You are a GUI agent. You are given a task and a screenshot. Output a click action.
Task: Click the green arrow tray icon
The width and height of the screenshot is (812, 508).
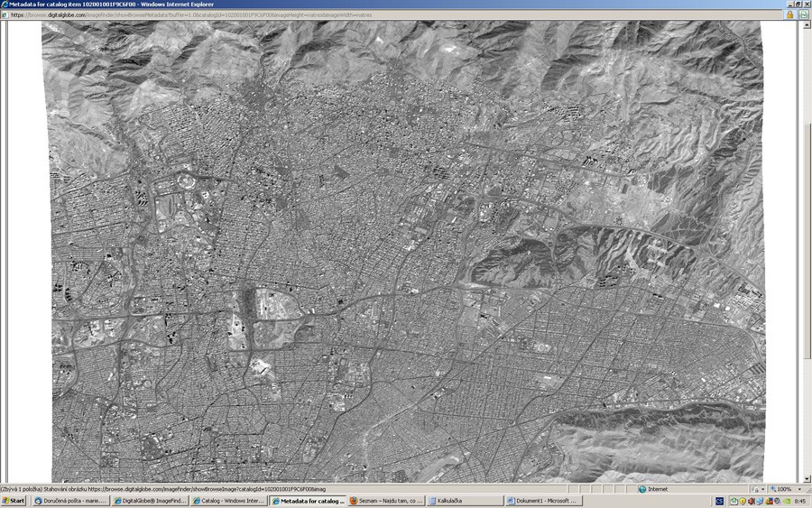(734, 502)
